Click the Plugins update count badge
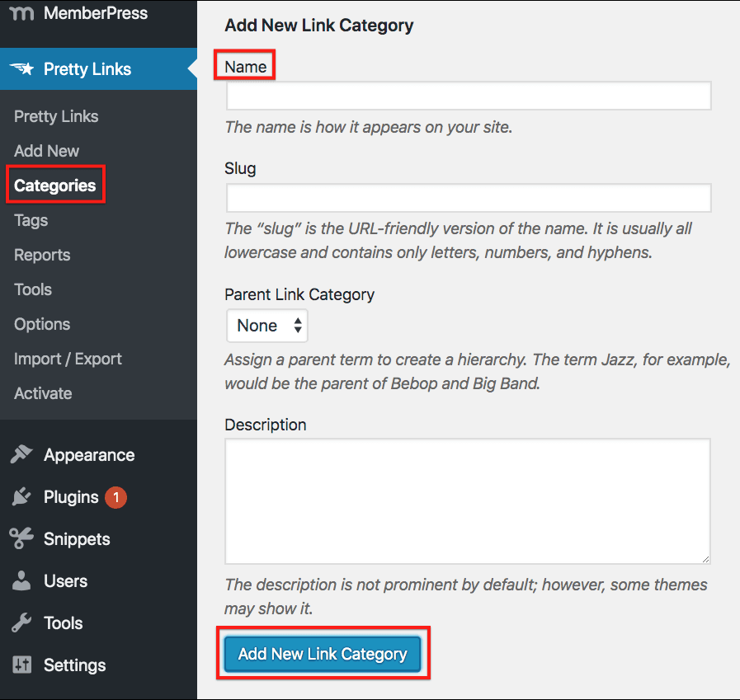The image size is (740, 700). (x=116, y=497)
